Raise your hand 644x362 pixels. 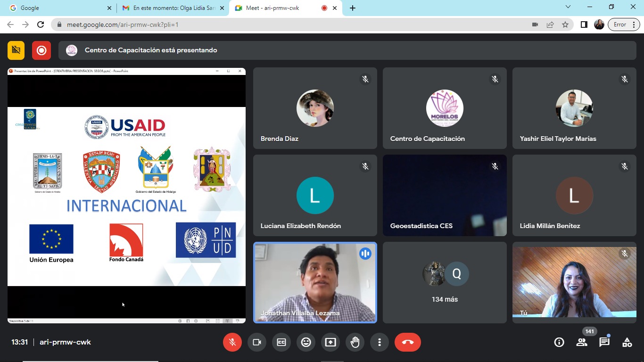tap(355, 342)
